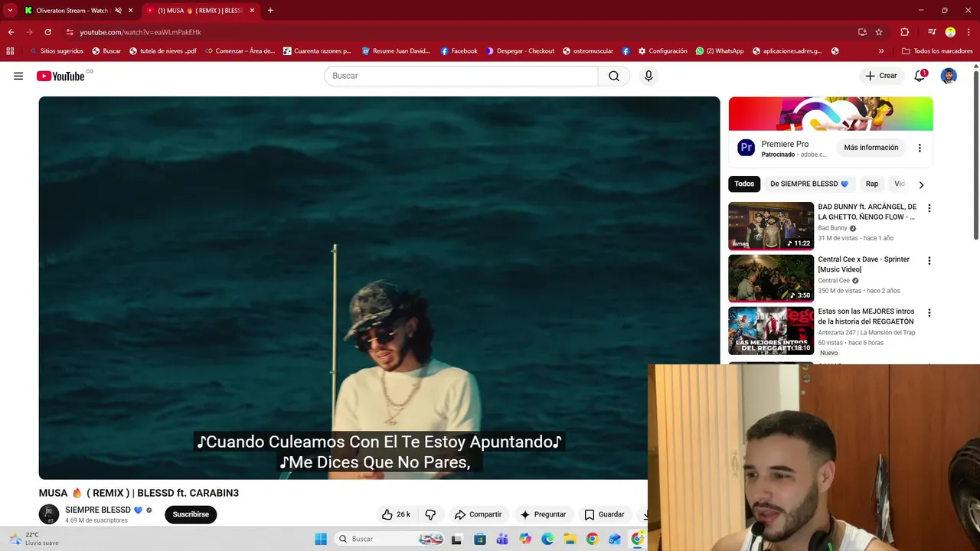Viewport: 980px width, 551px height.
Task: Open Facebook bookmark
Action: pyautogui.click(x=459, y=51)
